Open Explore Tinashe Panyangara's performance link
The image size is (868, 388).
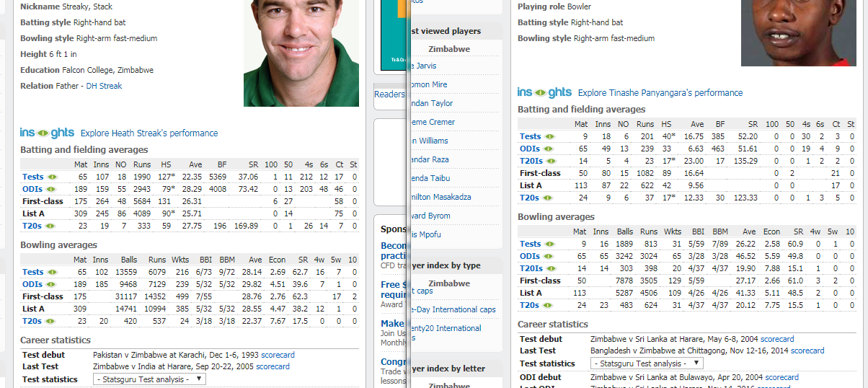point(660,93)
